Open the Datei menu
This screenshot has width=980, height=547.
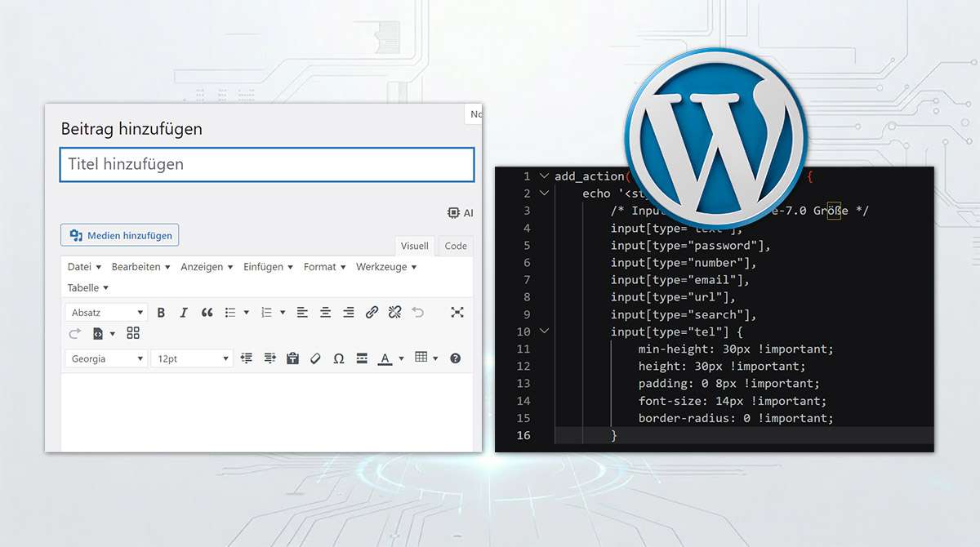pos(84,267)
